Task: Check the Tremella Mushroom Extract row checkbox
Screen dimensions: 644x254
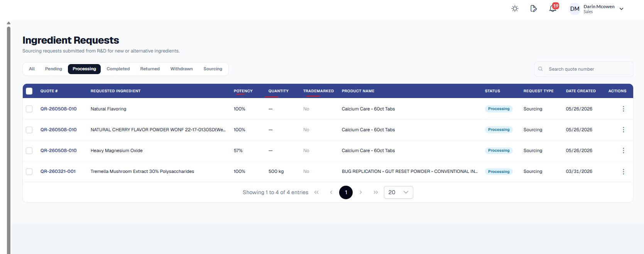Action: point(29,171)
